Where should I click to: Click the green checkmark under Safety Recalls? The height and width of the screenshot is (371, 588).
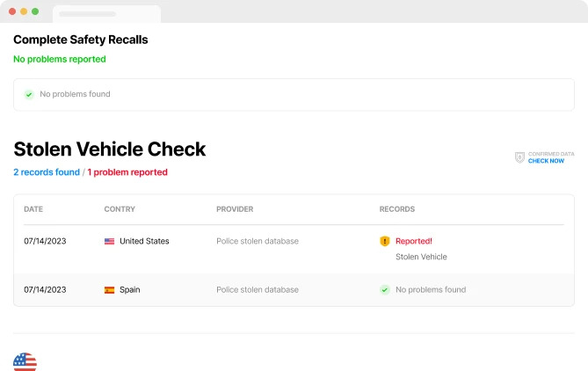coord(29,94)
